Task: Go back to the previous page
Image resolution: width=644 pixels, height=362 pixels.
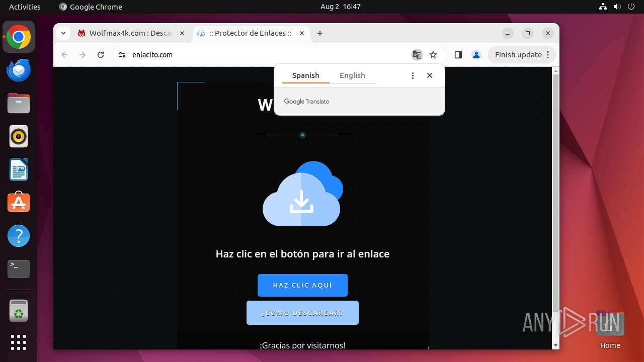Action: [x=64, y=55]
